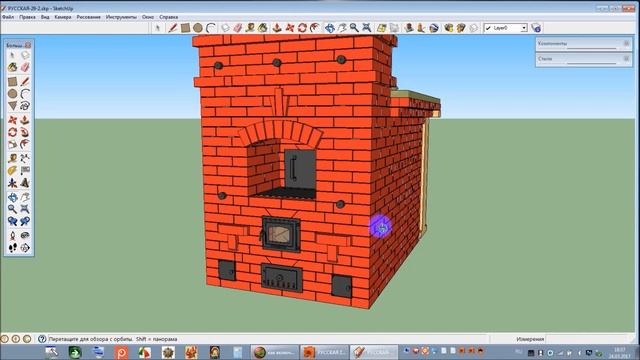Select the Circle tool in top toolbar
This screenshot has height=360, width=640.
(x=198, y=28)
